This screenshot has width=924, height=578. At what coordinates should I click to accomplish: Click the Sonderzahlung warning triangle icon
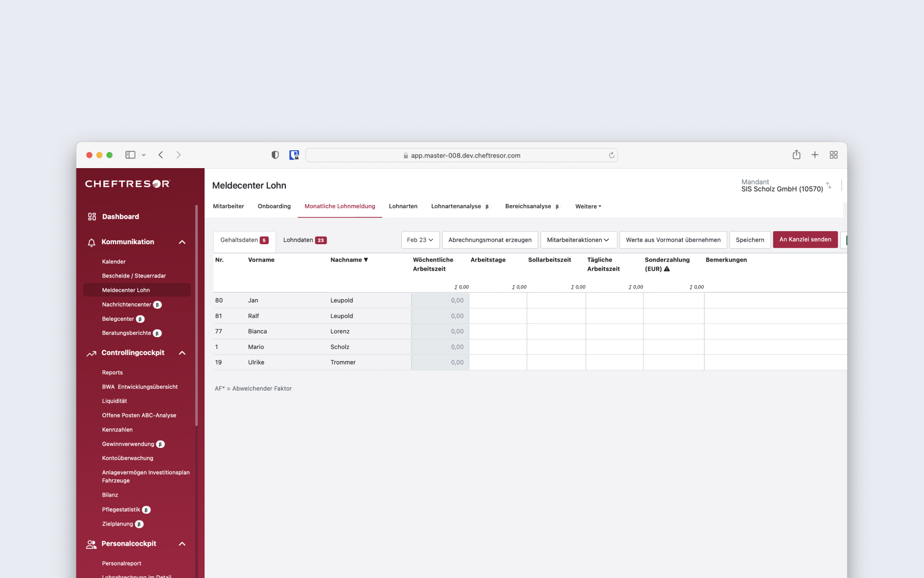667,269
